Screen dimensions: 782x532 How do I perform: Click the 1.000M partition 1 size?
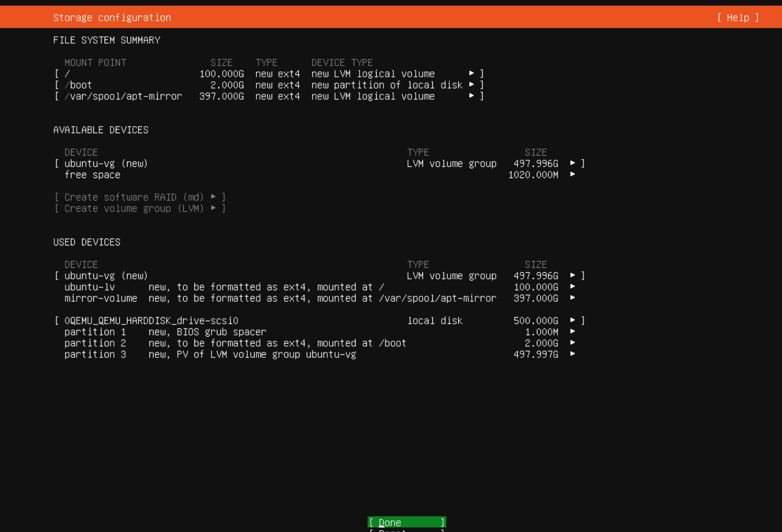[x=542, y=331]
